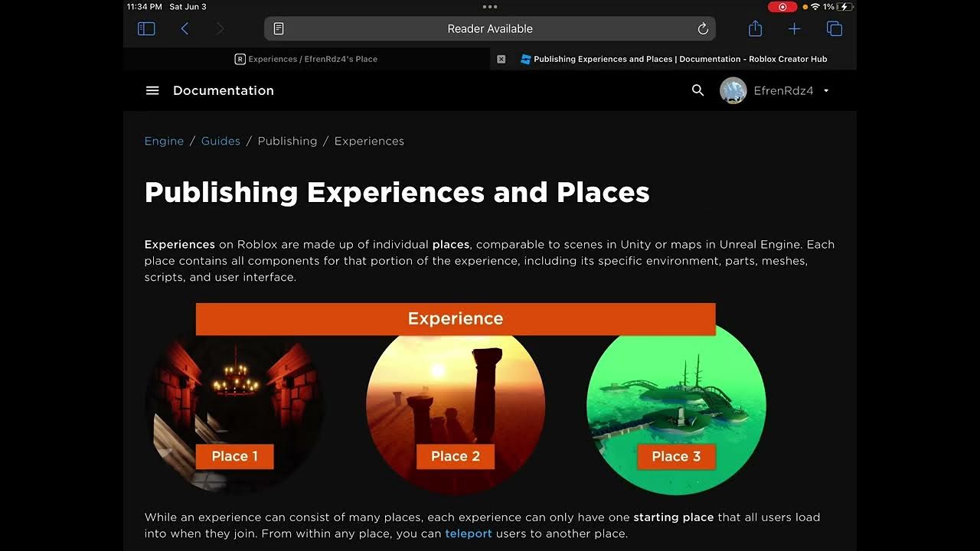Click the page heading Publishing Experiences and Places
Viewport: 980px width, 551px height.
[x=397, y=192]
